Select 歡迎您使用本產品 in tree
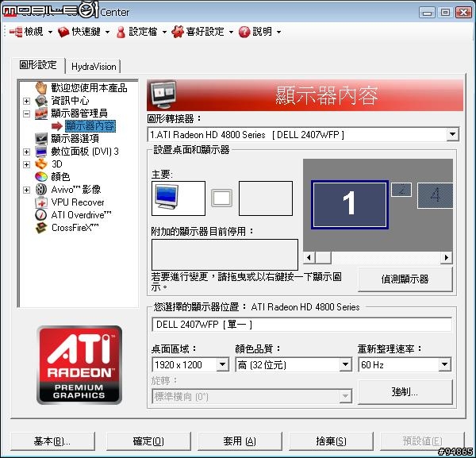The width and height of the screenshot is (476, 458). (x=89, y=88)
